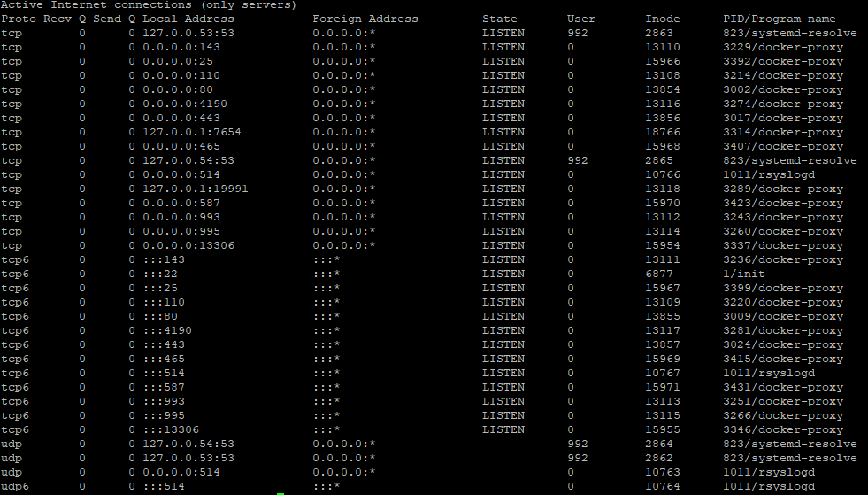Select tcp6 local address :::13306

tap(171, 429)
